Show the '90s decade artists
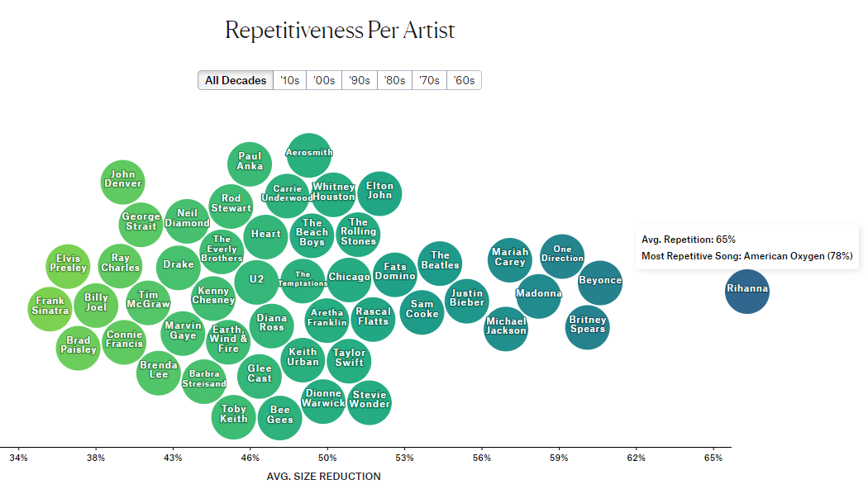 tap(360, 80)
